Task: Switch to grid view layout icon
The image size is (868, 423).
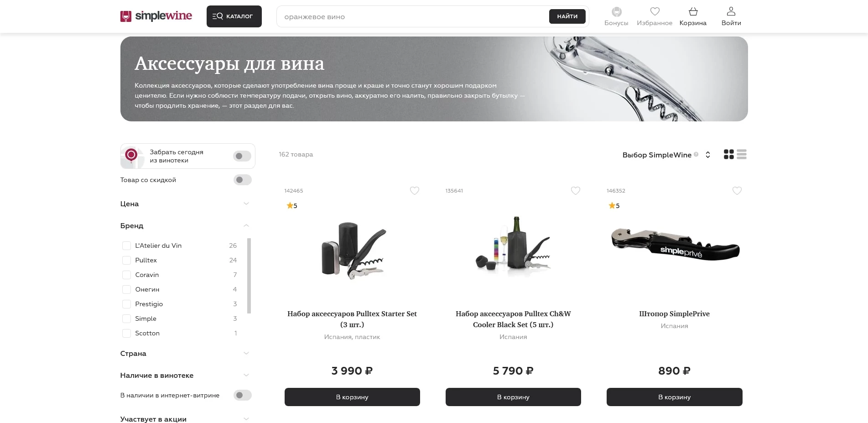Action: [x=729, y=154]
